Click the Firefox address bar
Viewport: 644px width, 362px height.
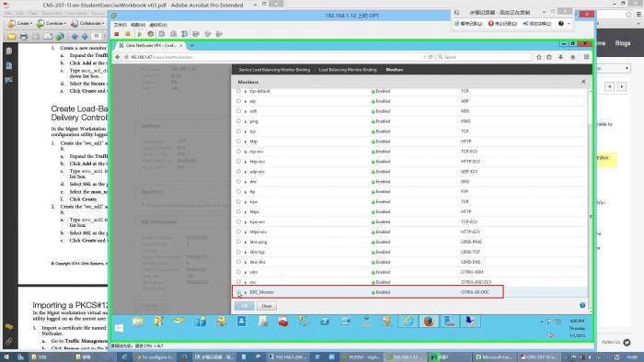(x=274, y=57)
